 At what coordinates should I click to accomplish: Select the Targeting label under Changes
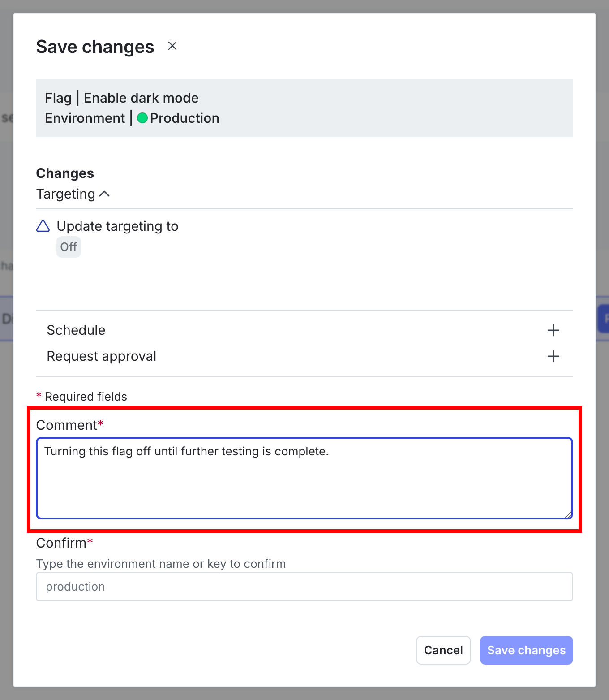point(65,194)
